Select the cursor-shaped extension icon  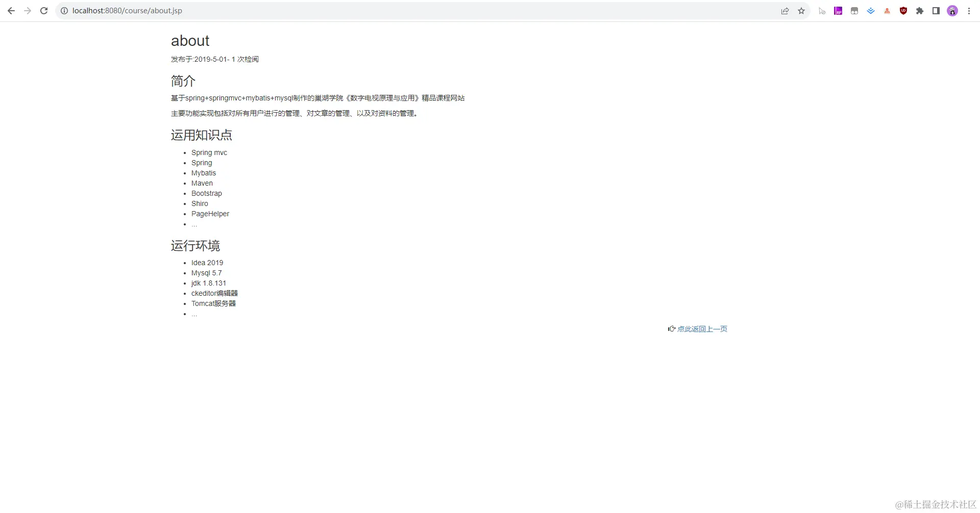coord(822,10)
